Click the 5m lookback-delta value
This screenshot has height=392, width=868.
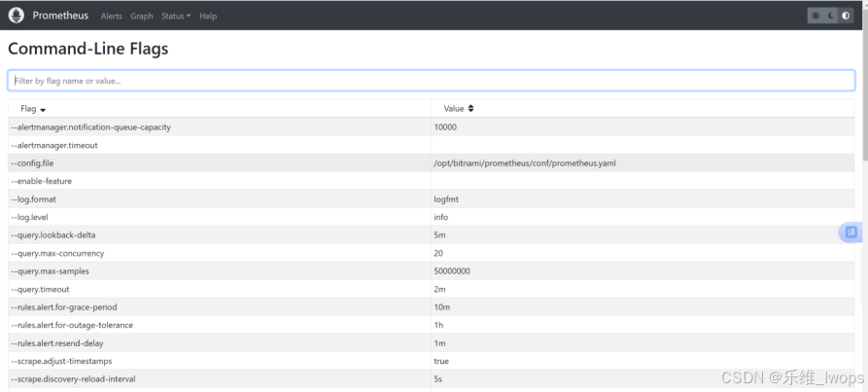[x=439, y=235]
